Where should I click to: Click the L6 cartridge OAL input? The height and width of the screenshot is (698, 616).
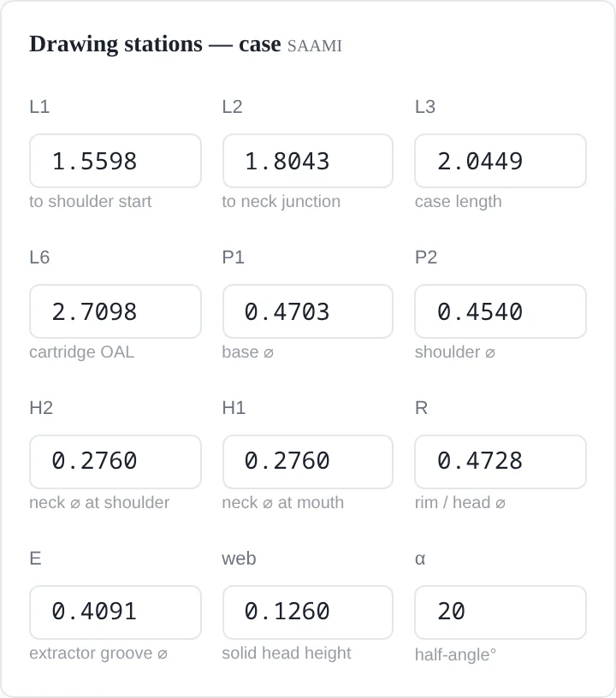(115, 311)
